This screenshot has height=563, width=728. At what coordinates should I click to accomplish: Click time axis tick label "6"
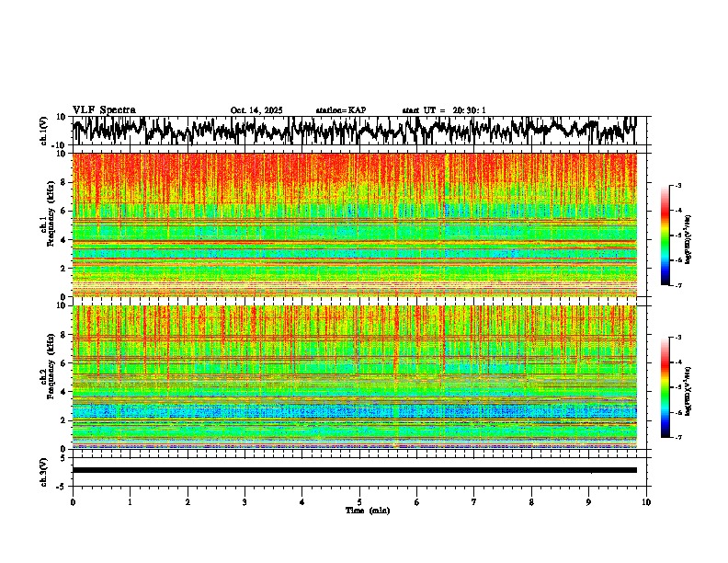tap(417, 502)
